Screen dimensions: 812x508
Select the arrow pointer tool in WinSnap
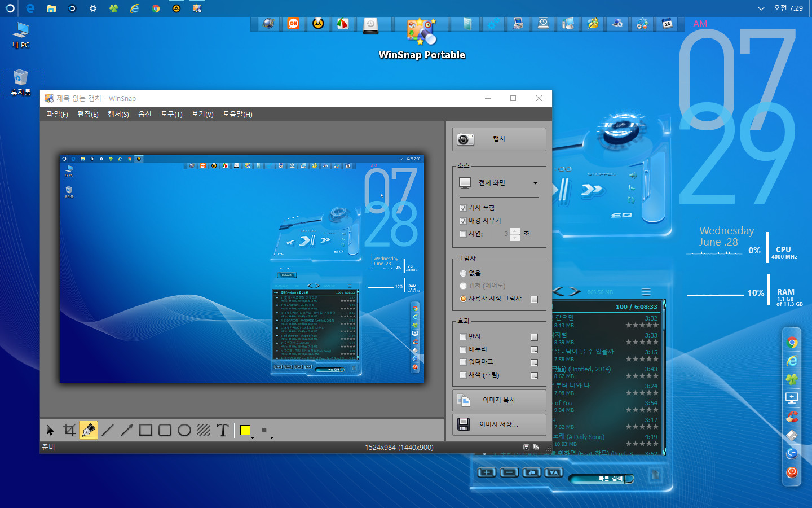click(50, 430)
